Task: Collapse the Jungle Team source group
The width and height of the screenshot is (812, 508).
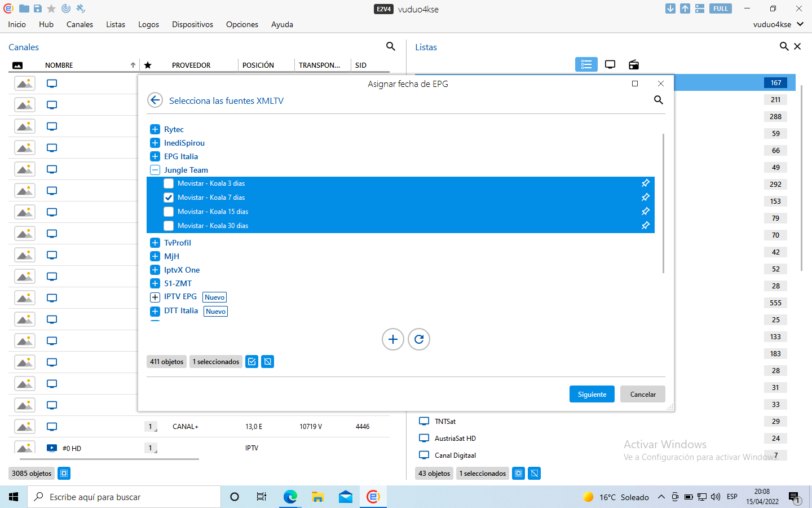Action: point(155,170)
